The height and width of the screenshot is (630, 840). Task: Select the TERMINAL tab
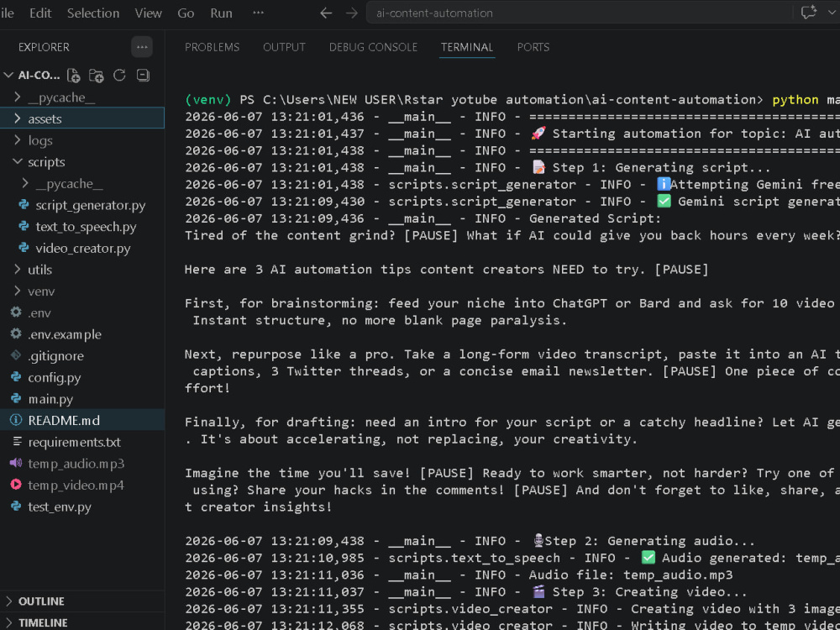click(466, 47)
